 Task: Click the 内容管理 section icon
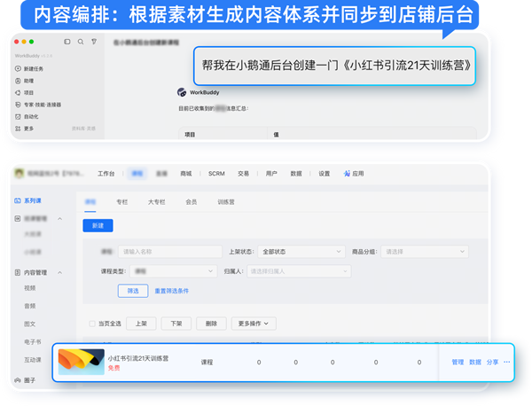pos(18,272)
